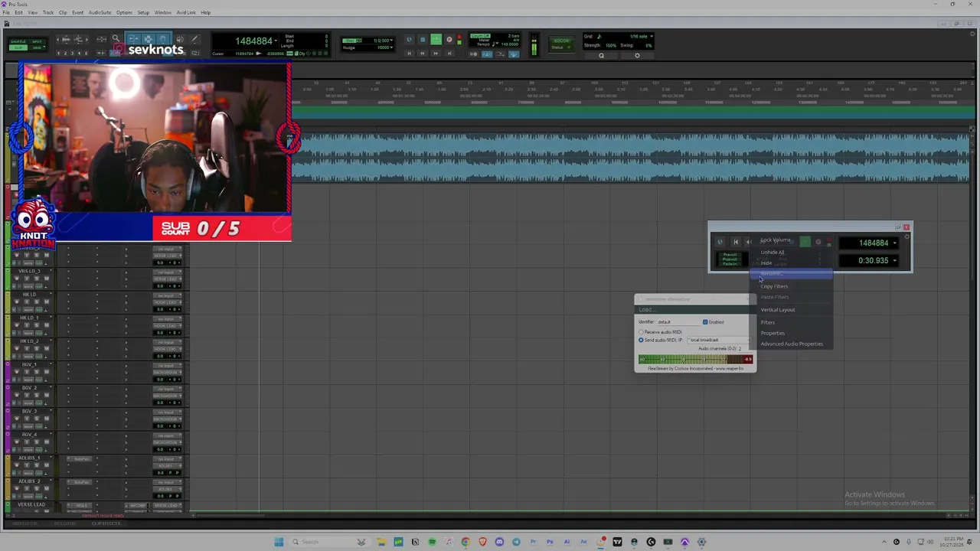Open main counter format dropdown
Image resolution: width=980 pixels, height=551 pixels.
pos(276,41)
